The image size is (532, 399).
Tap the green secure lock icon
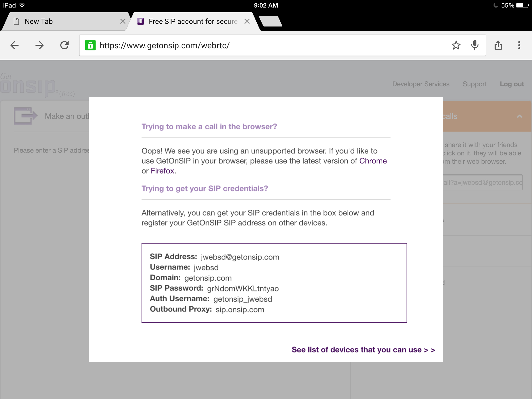(x=90, y=45)
